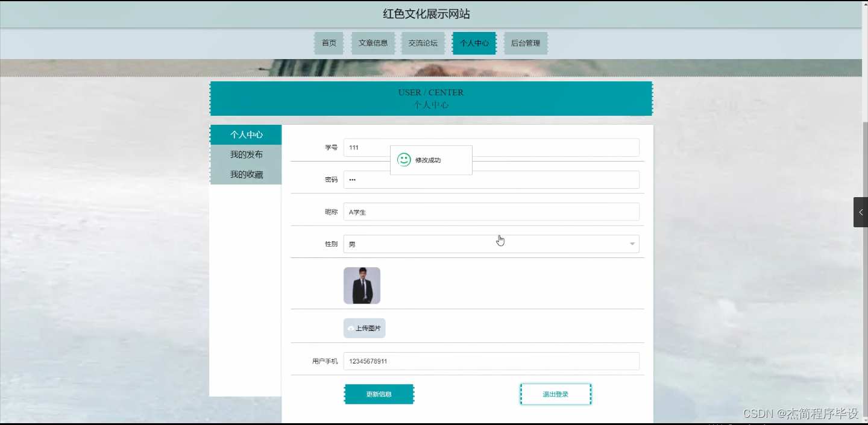The width and height of the screenshot is (868, 425).
Task: Click the cloud upload icon on 上传图片 button
Action: pos(351,328)
